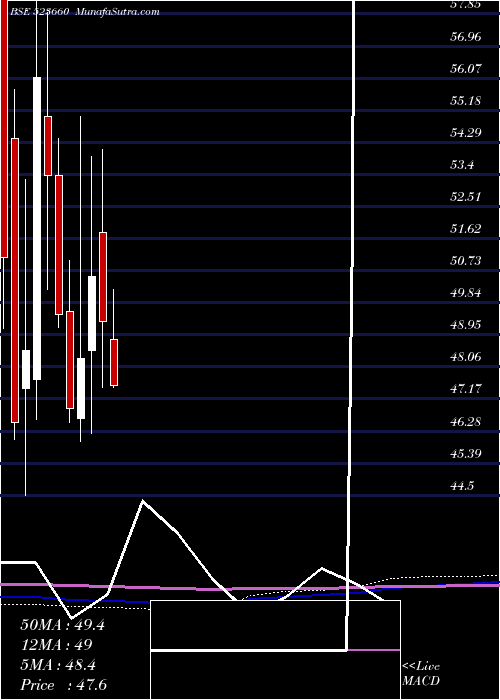
Task: Click the 50.73 price axis label
Action: click(466, 260)
